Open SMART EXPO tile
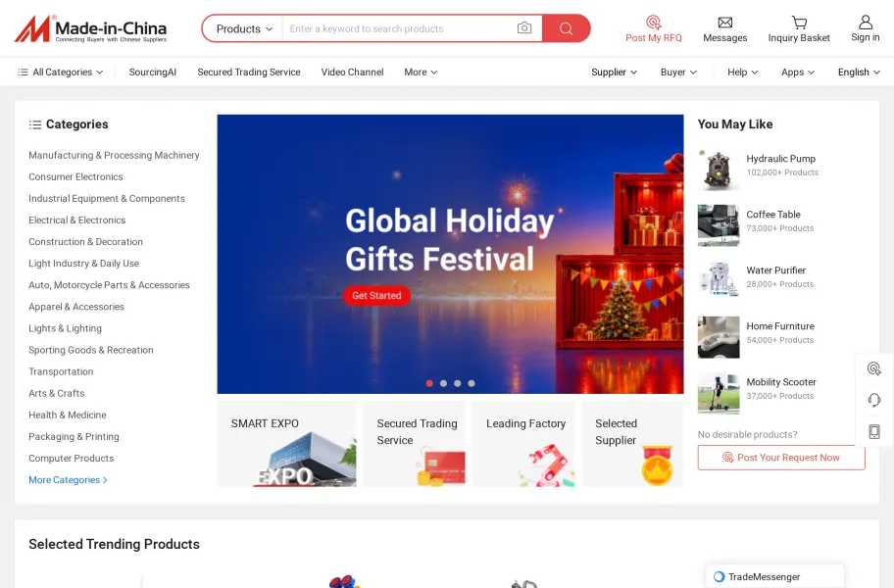The height and width of the screenshot is (588, 894). pos(287,444)
